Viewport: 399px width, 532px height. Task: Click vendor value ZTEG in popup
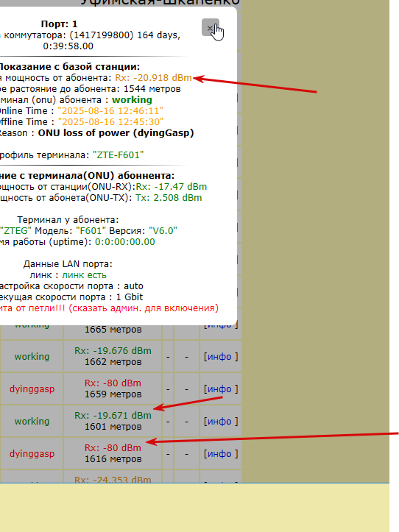click(15, 231)
